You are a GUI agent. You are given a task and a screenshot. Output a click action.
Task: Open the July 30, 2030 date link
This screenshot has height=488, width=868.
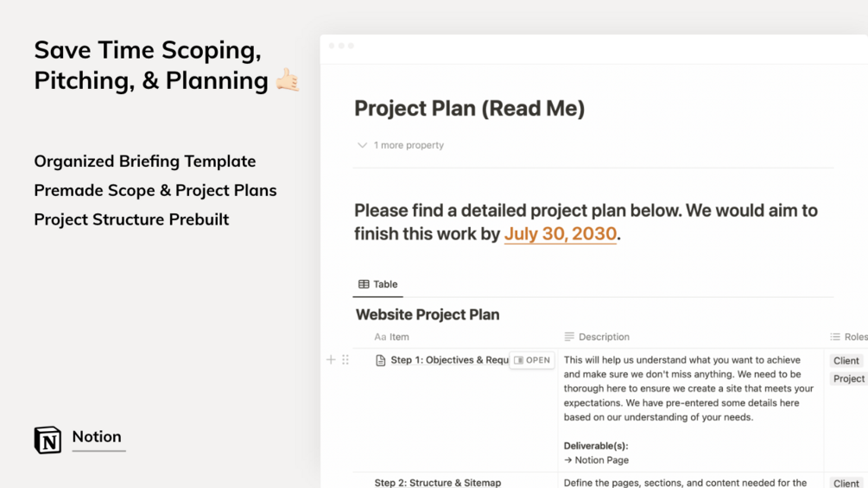[560, 234]
